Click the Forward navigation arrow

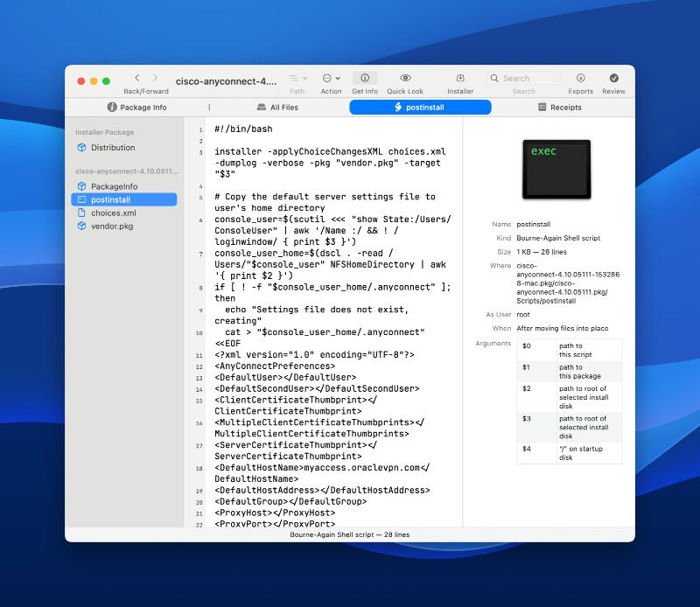pos(156,78)
